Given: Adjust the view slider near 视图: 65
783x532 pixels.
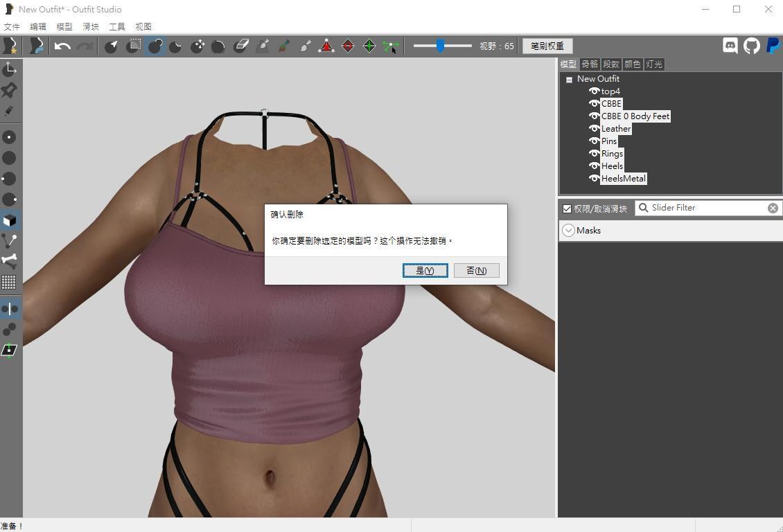Looking at the screenshot, I should 441,46.
